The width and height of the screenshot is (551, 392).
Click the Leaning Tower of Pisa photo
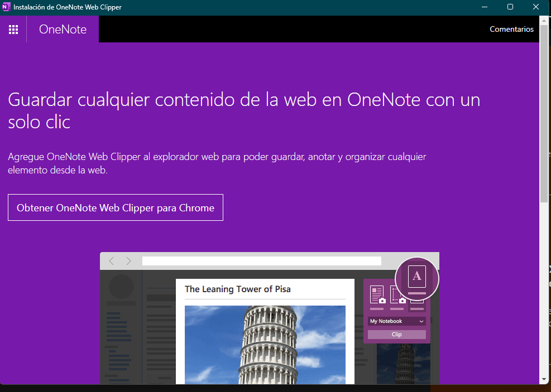(x=265, y=345)
